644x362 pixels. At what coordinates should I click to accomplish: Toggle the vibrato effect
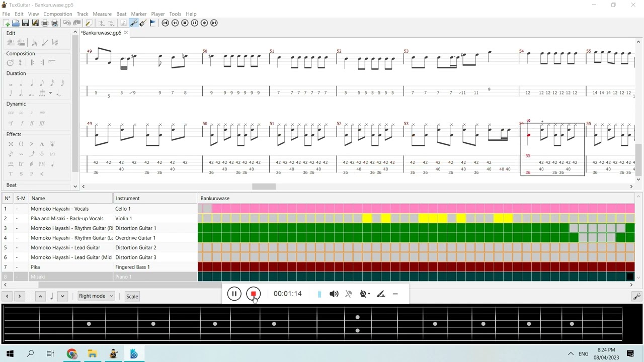click(21, 154)
